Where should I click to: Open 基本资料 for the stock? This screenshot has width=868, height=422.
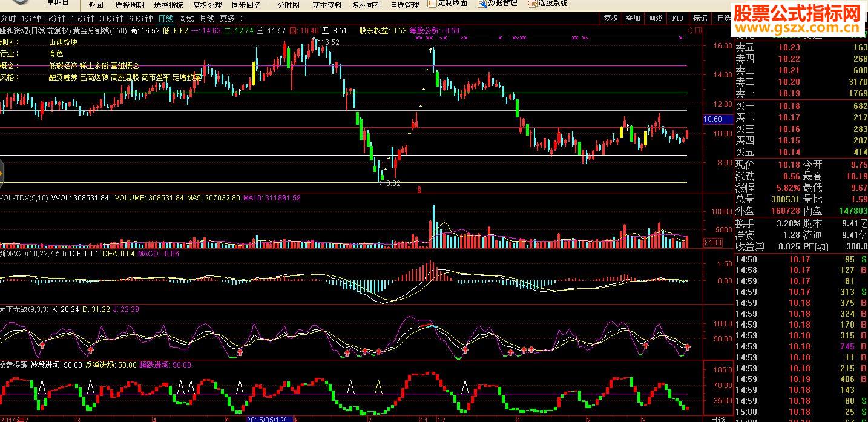click(327, 5)
